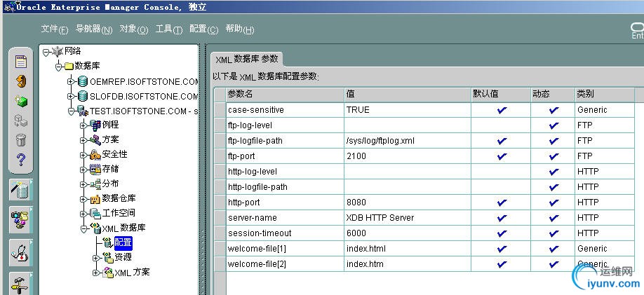Open the 导航器(N) menu
Image resolution: width=644 pixels, height=295 pixels.
[x=94, y=29]
